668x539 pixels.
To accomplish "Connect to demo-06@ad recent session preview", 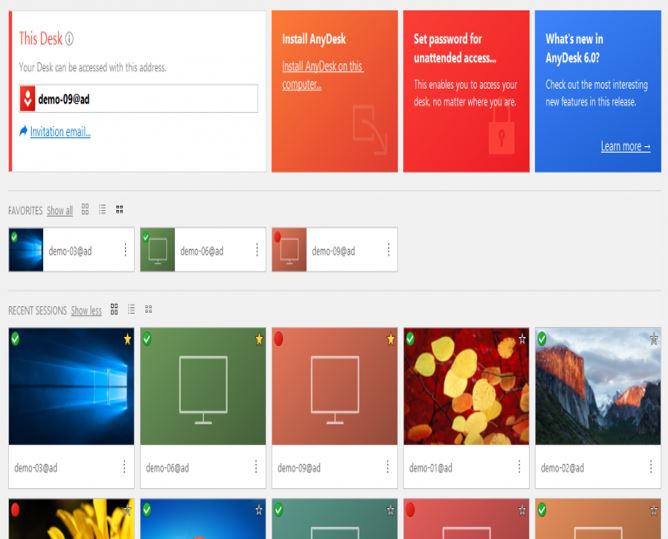I will [203, 386].
